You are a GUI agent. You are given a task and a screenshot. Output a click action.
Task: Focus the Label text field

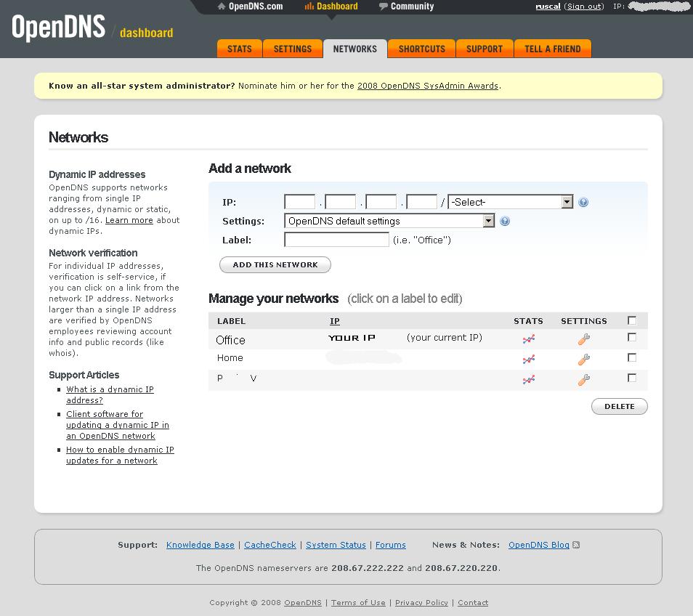(337, 240)
